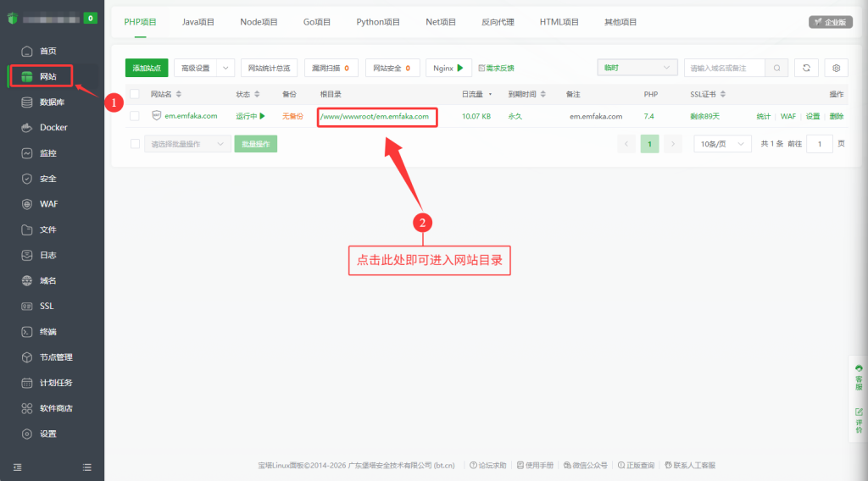Click 无备份 for em.emfaka.com
This screenshot has width=868, height=481.
pyautogui.click(x=292, y=116)
